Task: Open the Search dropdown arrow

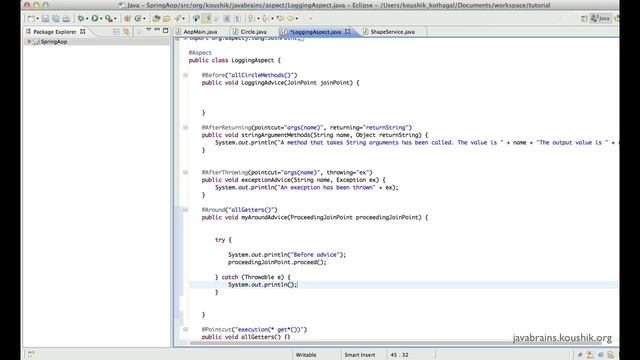Action: [x=183, y=19]
